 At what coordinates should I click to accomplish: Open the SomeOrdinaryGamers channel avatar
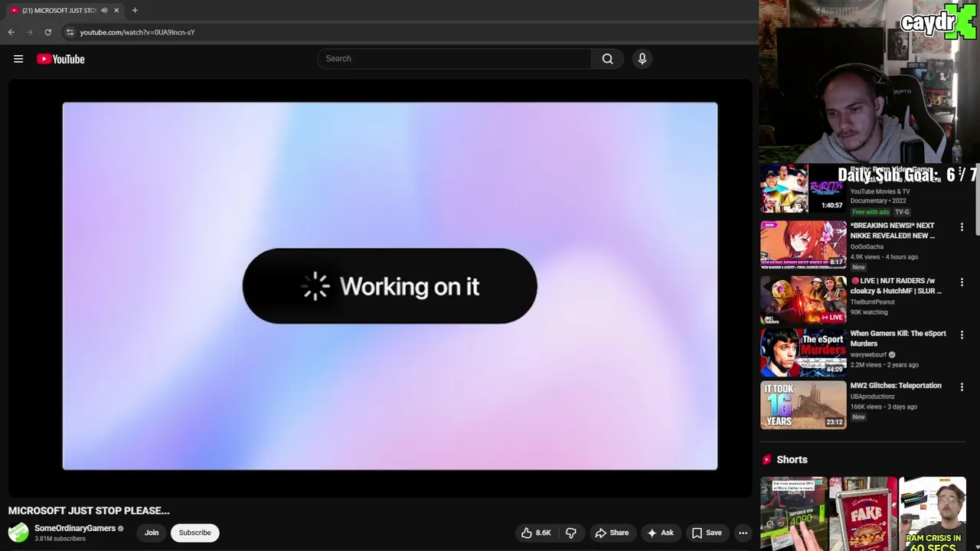pyautogui.click(x=18, y=533)
